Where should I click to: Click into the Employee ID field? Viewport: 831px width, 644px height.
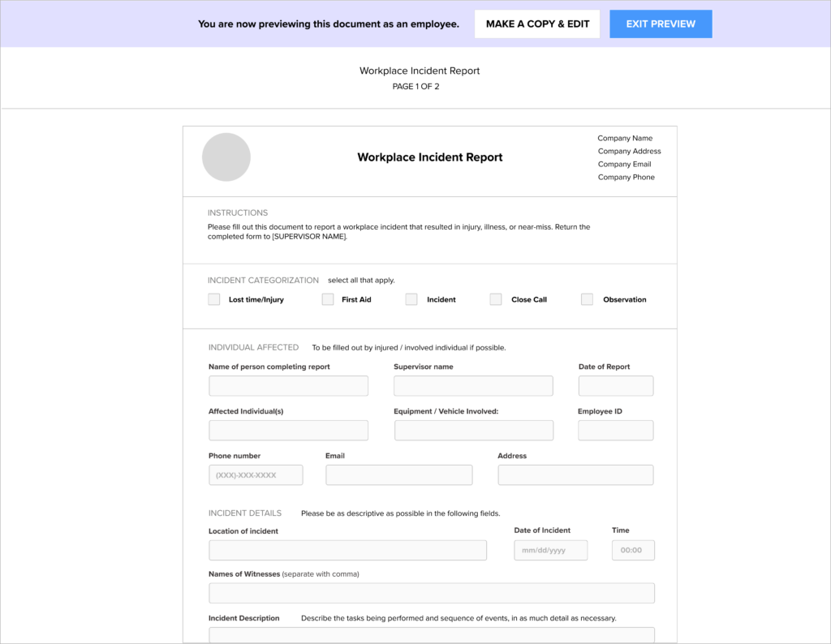[615, 431]
